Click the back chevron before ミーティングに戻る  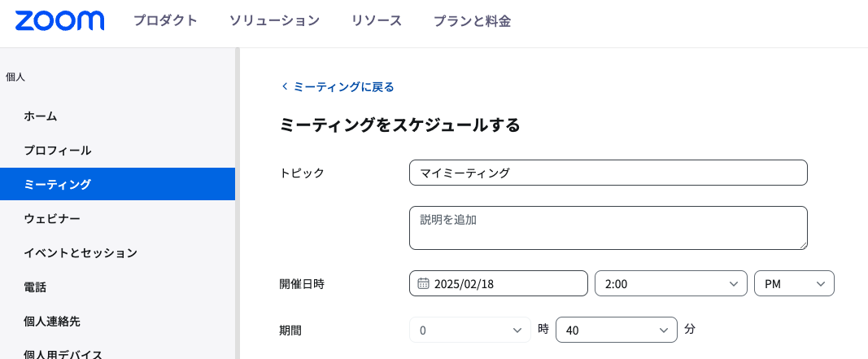pos(285,87)
